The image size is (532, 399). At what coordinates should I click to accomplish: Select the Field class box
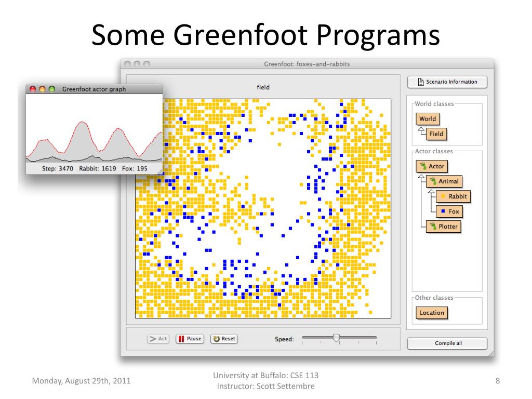(436, 134)
